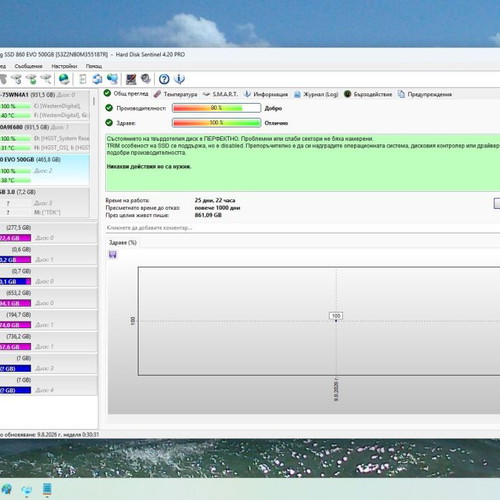The width and height of the screenshot is (500, 500).
Task: Click the Здраве 100% health bar
Action: pyautogui.click(x=216, y=123)
